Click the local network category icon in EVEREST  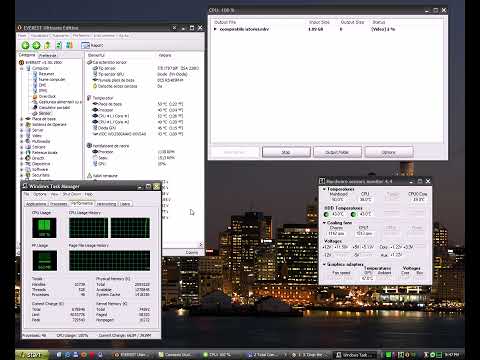tap(28, 153)
